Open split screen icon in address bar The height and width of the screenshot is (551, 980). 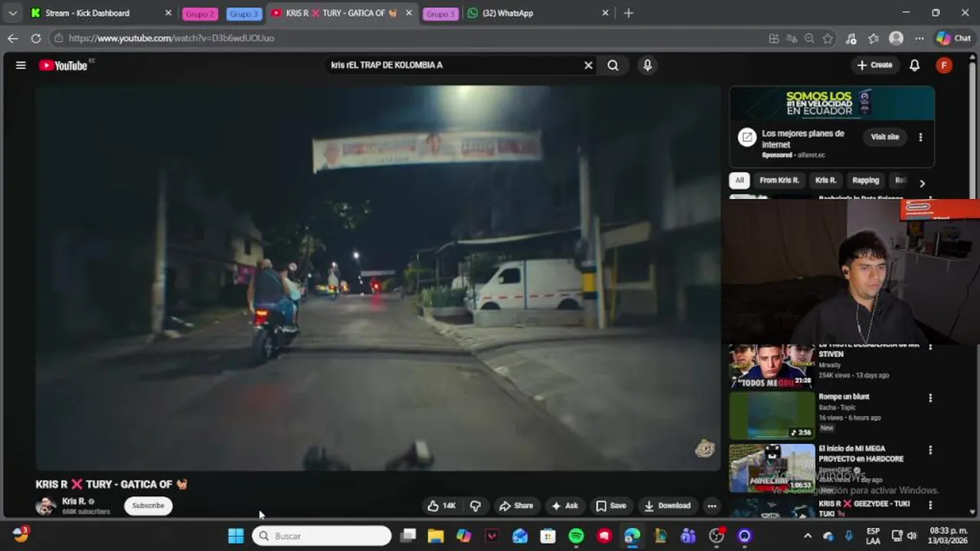point(774,38)
